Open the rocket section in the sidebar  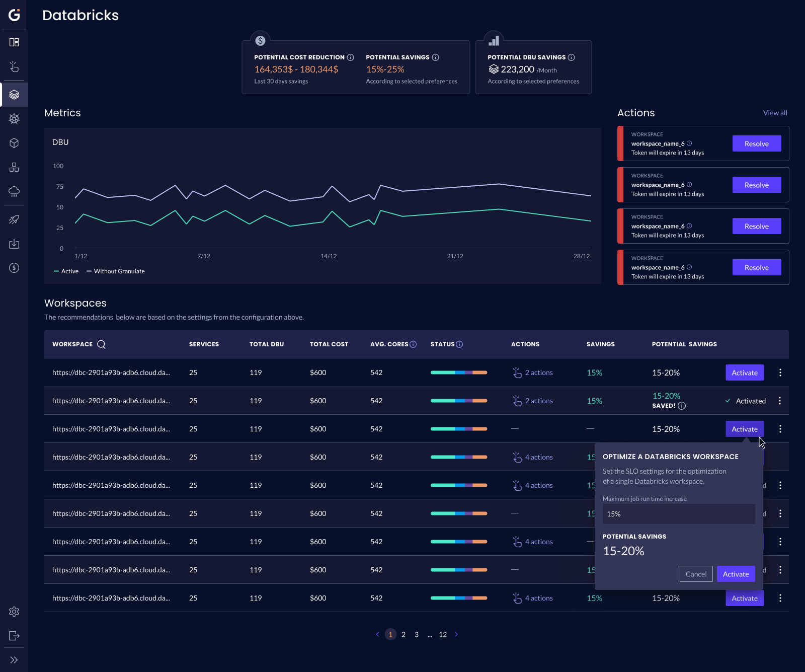tap(14, 219)
